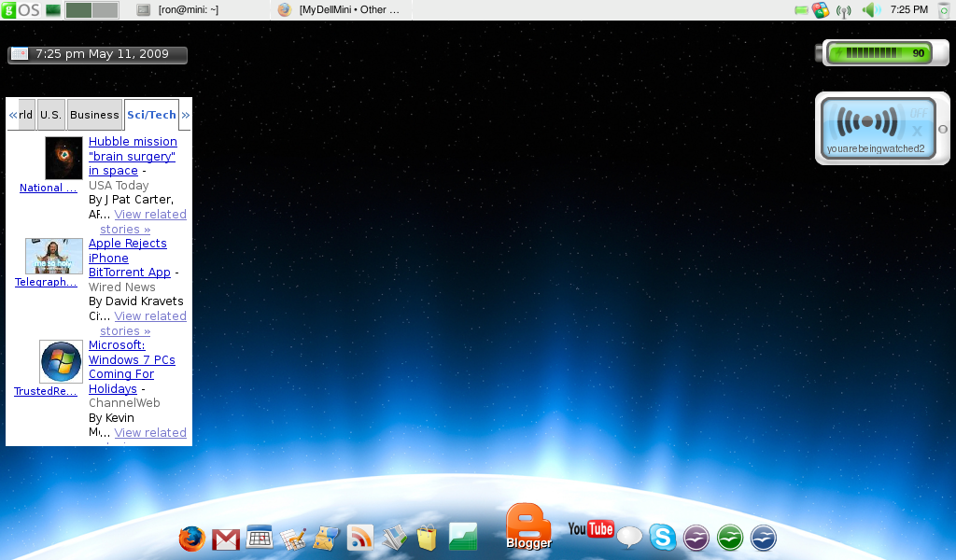Toggle wireless OFF in the youarebeingwatched2 gadget
This screenshot has height=560, width=956.
919,113
